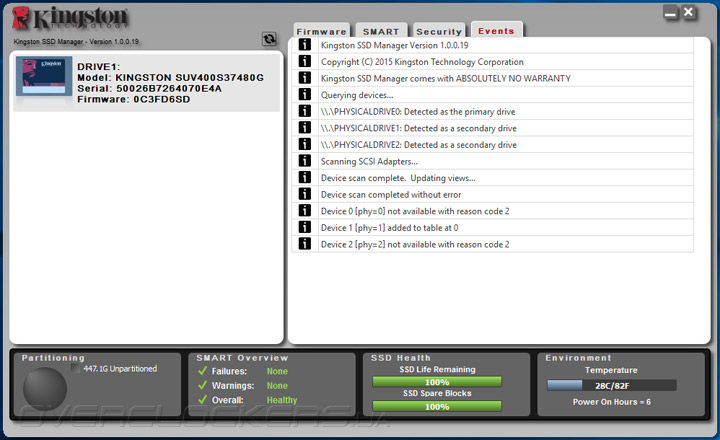This screenshot has height=440, width=720.
Task: Click the SSD Spare Blocks 100% bar
Action: click(x=437, y=406)
